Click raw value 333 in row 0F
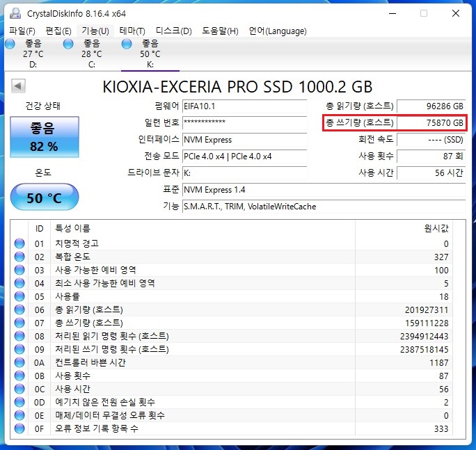 (441, 428)
